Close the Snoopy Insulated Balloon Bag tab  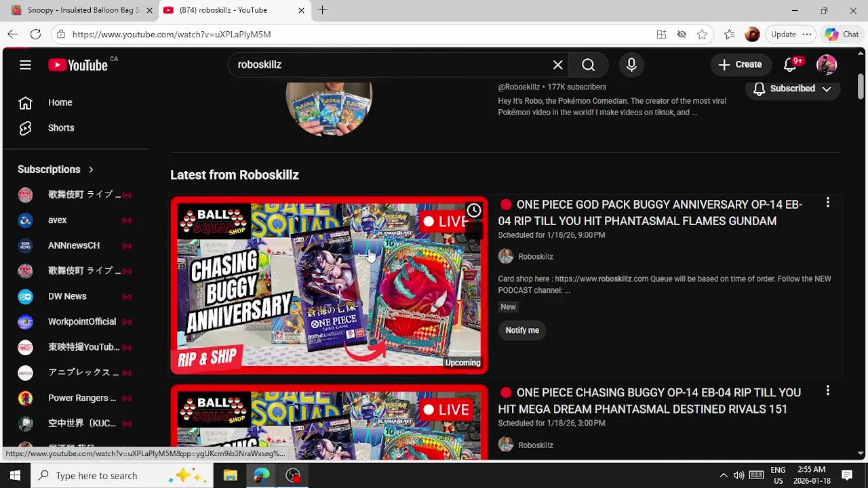[149, 10]
